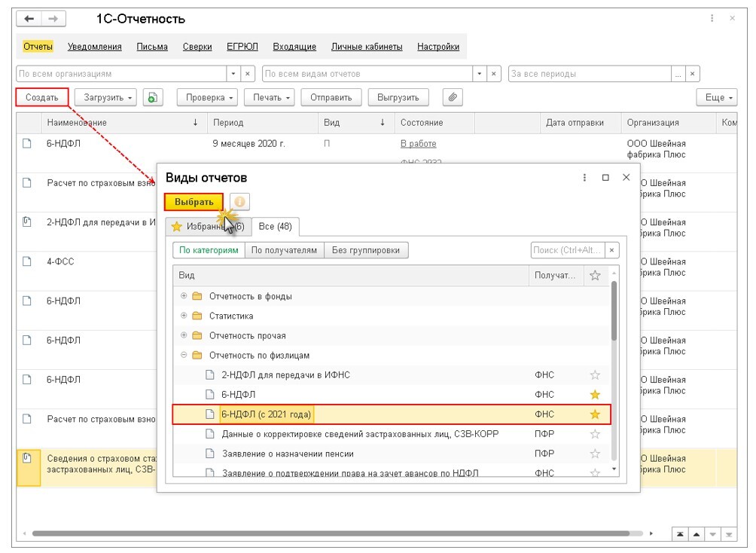The height and width of the screenshot is (553, 756).
Task: Clear the period filter field
Action: pos(692,74)
